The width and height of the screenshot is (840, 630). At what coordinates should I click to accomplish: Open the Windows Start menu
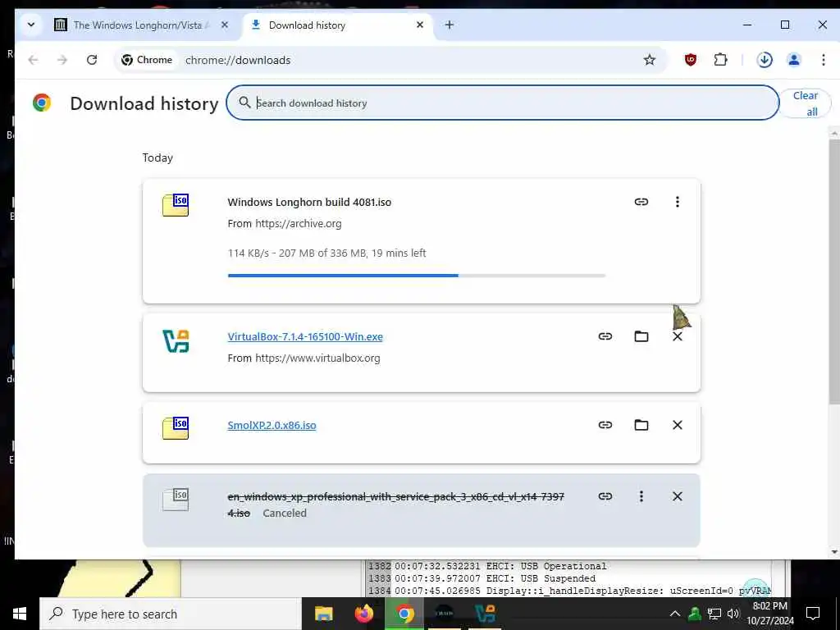pos(20,614)
